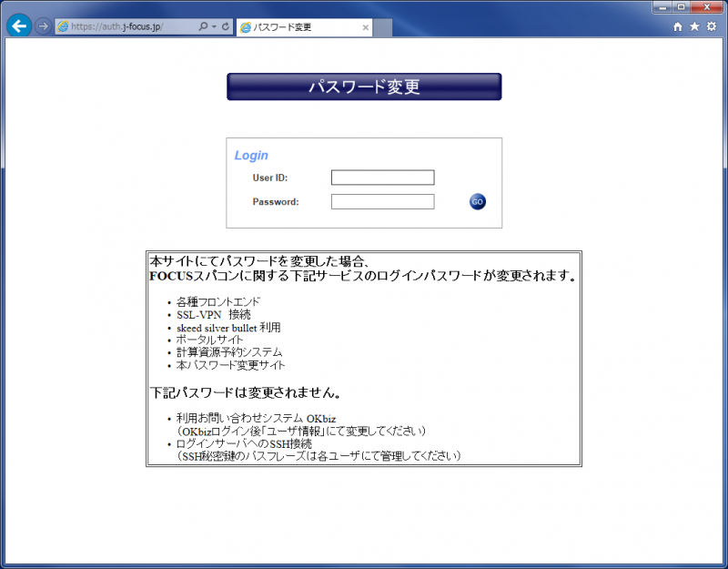This screenshot has width=728, height=569.
Task: Open a new tab with blank tab button
Action: click(383, 27)
